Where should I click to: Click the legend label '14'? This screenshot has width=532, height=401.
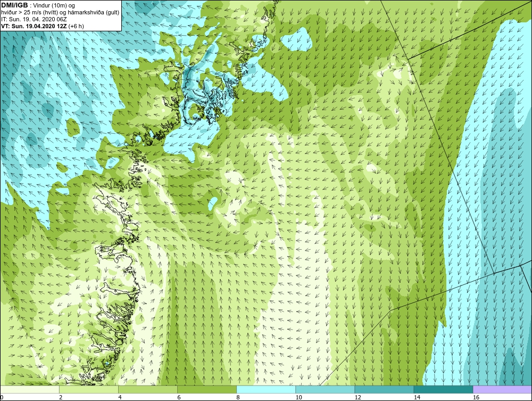click(417, 398)
